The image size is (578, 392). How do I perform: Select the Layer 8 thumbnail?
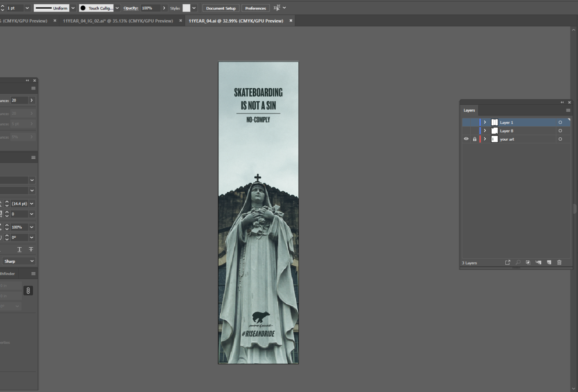coord(494,131)
